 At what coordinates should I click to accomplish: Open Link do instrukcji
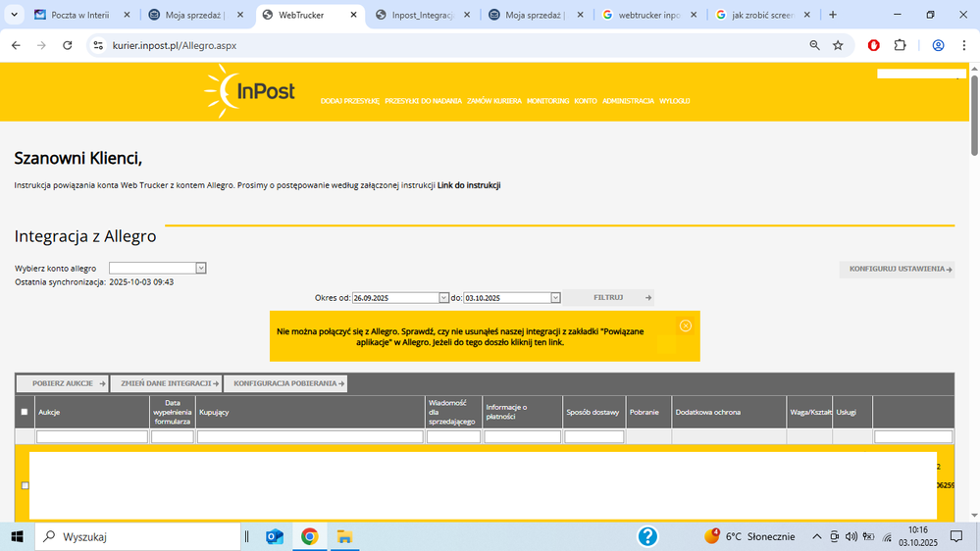coord(469,185)
